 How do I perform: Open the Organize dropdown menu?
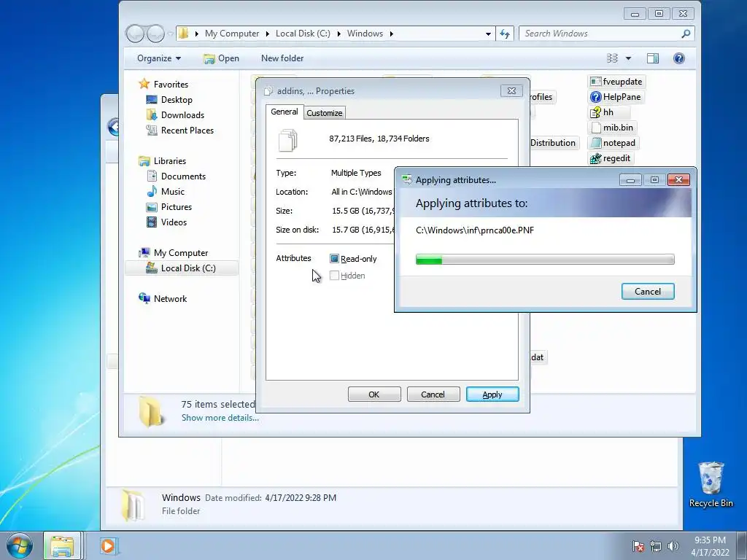click(x=159, y=58)
